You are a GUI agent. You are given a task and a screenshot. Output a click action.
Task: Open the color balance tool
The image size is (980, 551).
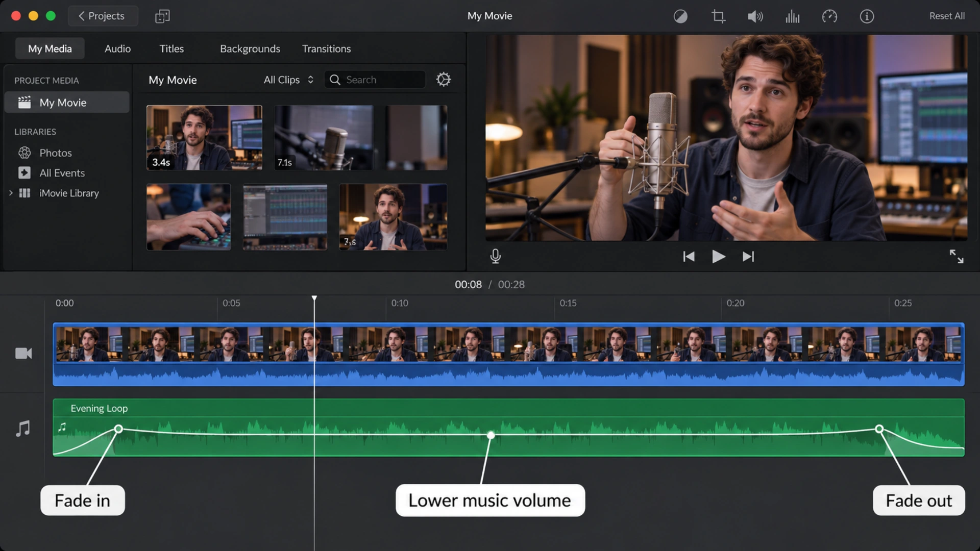(x=680, y=16)
